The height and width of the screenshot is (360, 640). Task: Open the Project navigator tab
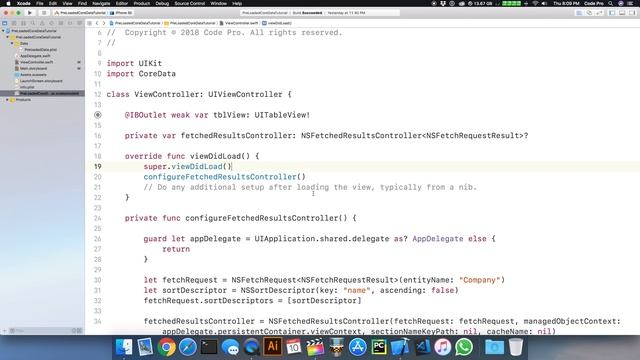click(4, 23)
